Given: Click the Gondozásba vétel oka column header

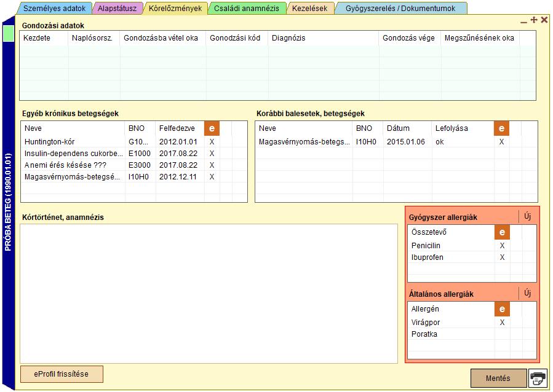Looking at the screenshot, I should pyautogui.click(x=161, y=38).
